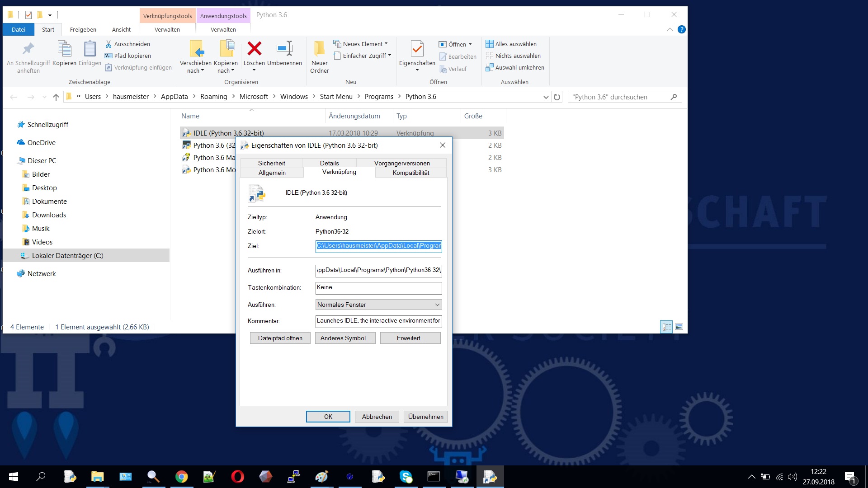868x488 pixels.
Task: Click the Eigenschaften checkmark icon
Action: pos(417,48)
